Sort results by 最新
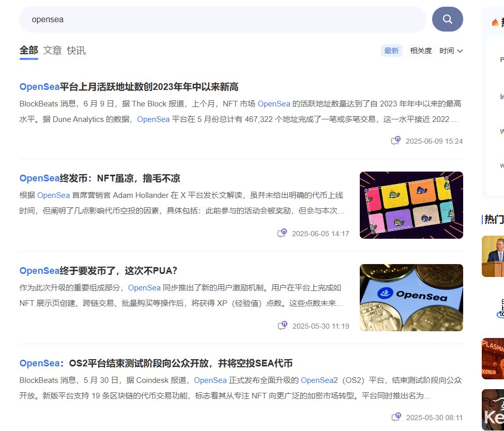This screenshot has height=431, width=504. click(x=391, y=51)
